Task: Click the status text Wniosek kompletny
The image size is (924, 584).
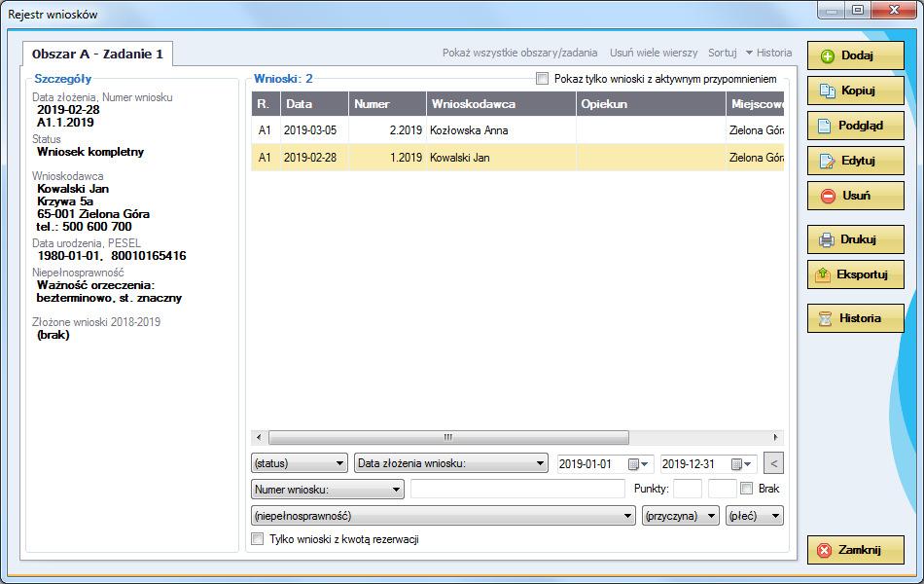Action: coord(90,152)
